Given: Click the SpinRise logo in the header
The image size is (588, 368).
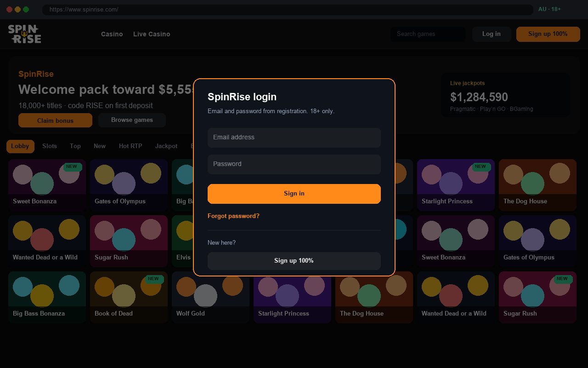Looking at the screenshot, I should coord(24,34).
